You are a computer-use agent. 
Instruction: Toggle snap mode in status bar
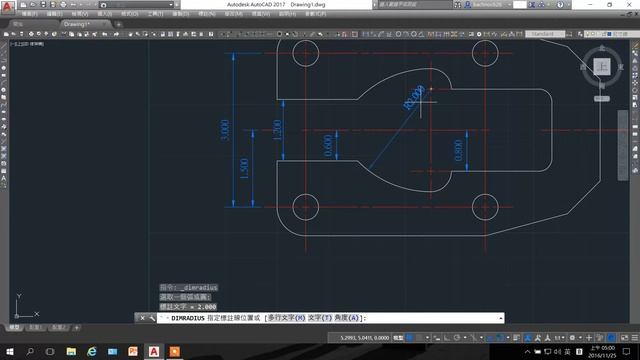[420, 338]
